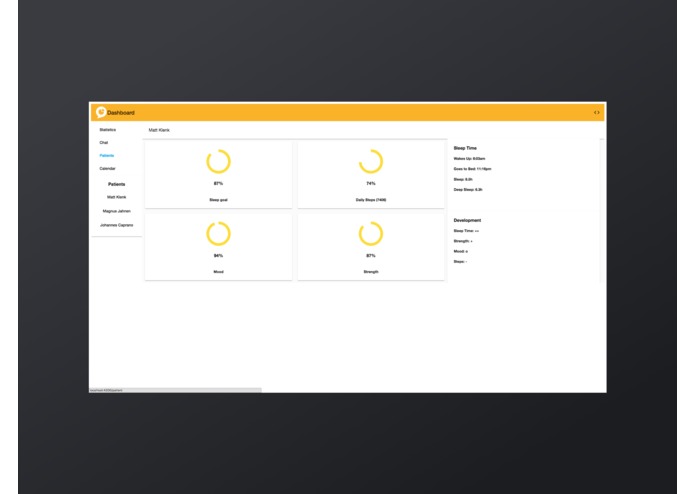Click the Deep Sleep duration entry
Viewport: 695px width, 494px height.
[x=468, y=190]
